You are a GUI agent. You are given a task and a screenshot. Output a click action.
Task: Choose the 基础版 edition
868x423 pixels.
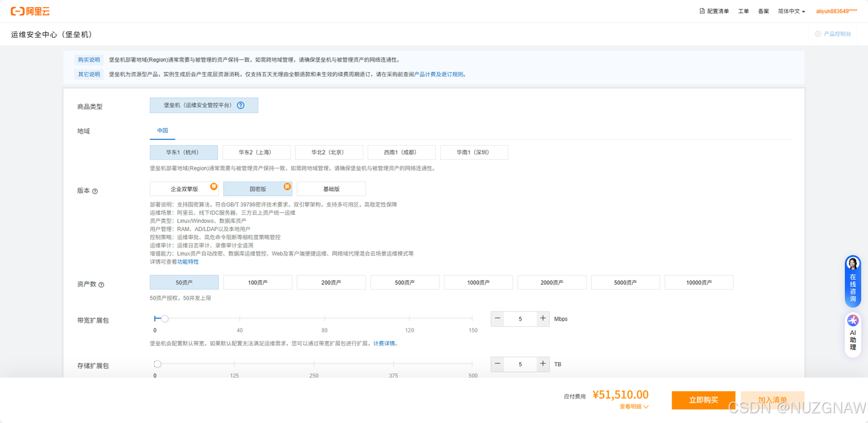click(331, 189)
